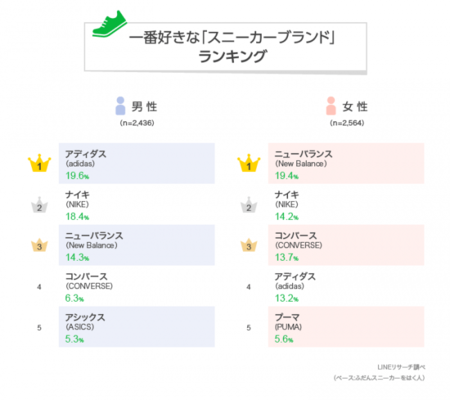Select the men's ASICS 5.3% row
This screenshot has height=400, width=450.
pos(137,327)
